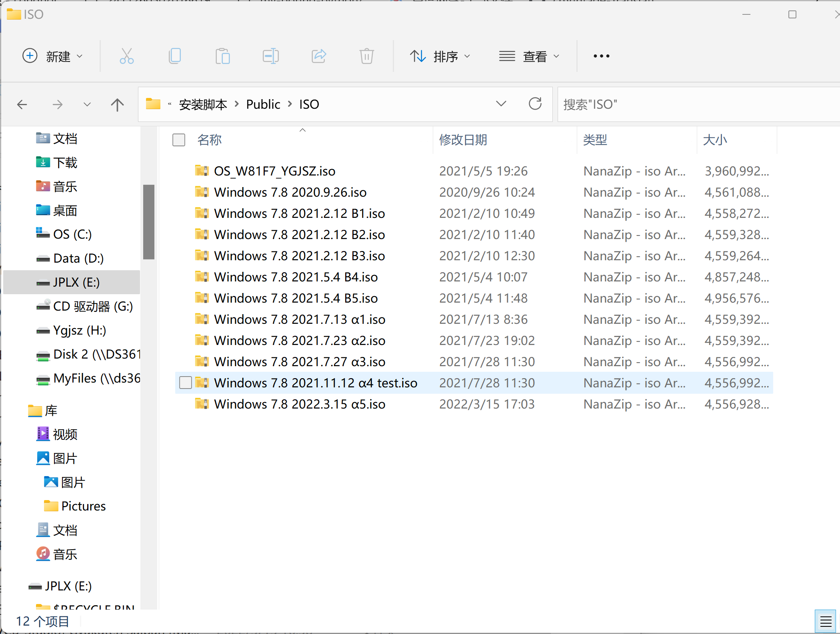Click the sidebar vertical scrollbar thumb
This screenshot has width=840, height=634.
[149, 222]
